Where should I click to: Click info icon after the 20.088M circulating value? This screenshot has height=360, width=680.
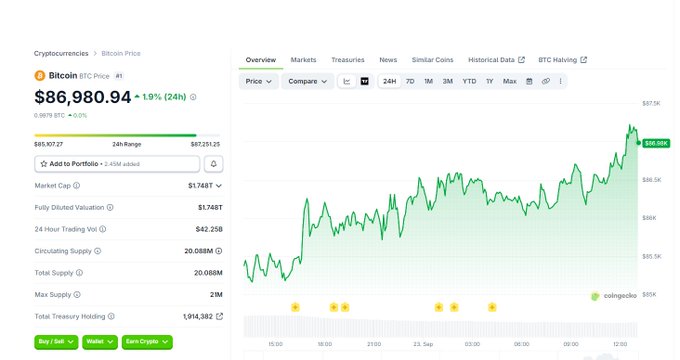(x=219, y=251)
